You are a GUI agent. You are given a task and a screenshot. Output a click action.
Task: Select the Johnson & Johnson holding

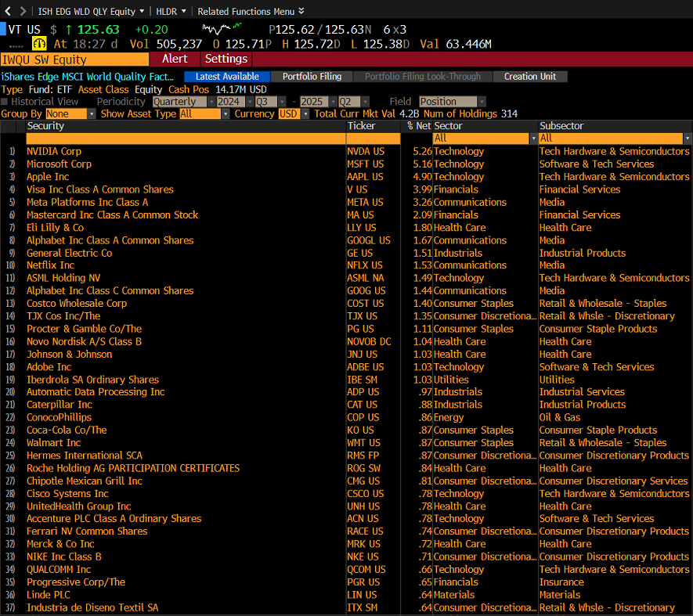(70, 355)
